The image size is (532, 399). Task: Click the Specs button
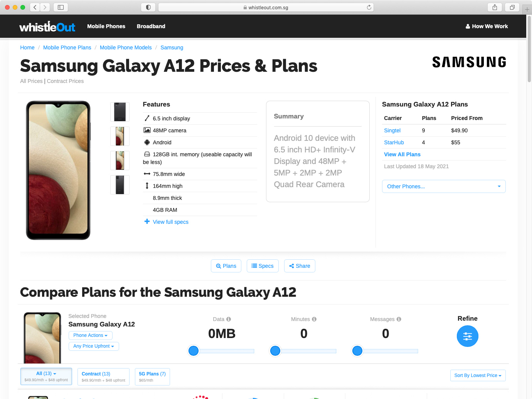(263, 266)
